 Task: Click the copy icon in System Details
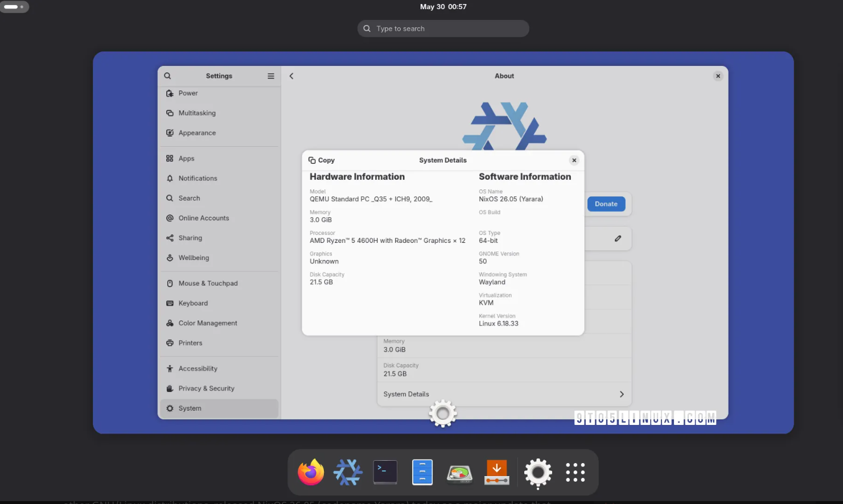[x=312, y=160]
